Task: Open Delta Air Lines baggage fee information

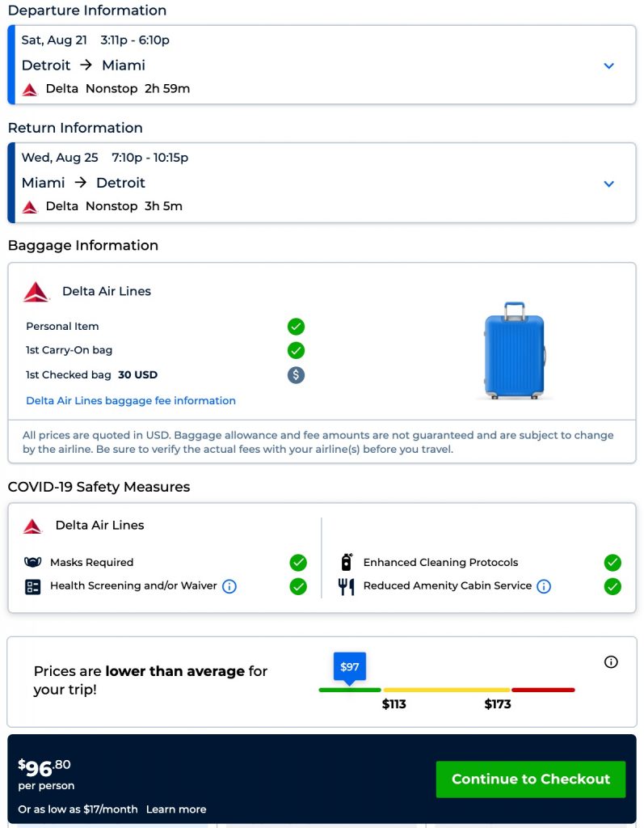Action: click(x=131, y=400)
